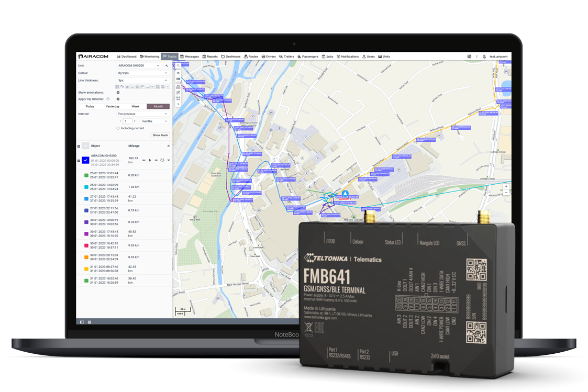Decrease the interval count with left arrow
This screenshot has height=392, width=588.
[x=120, y=121]
